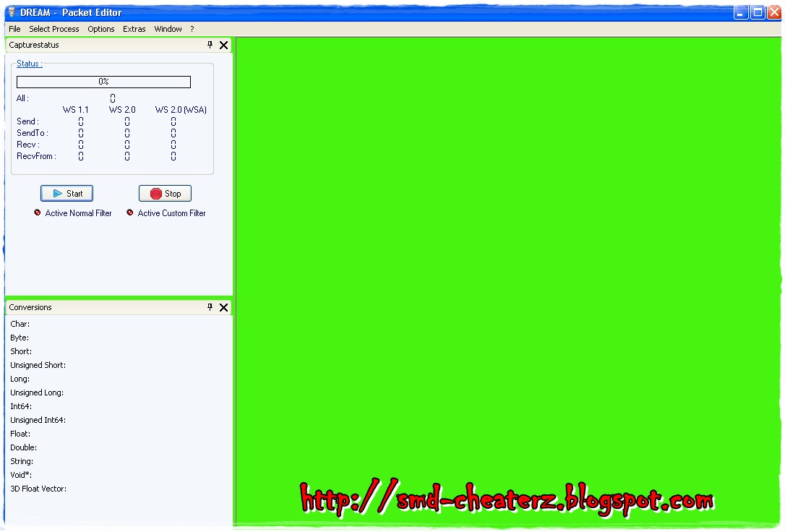Image resolution: width=785 pixels, height=532 pixels.
Task: Open the ? help menu
Action: tap(192, 29)
